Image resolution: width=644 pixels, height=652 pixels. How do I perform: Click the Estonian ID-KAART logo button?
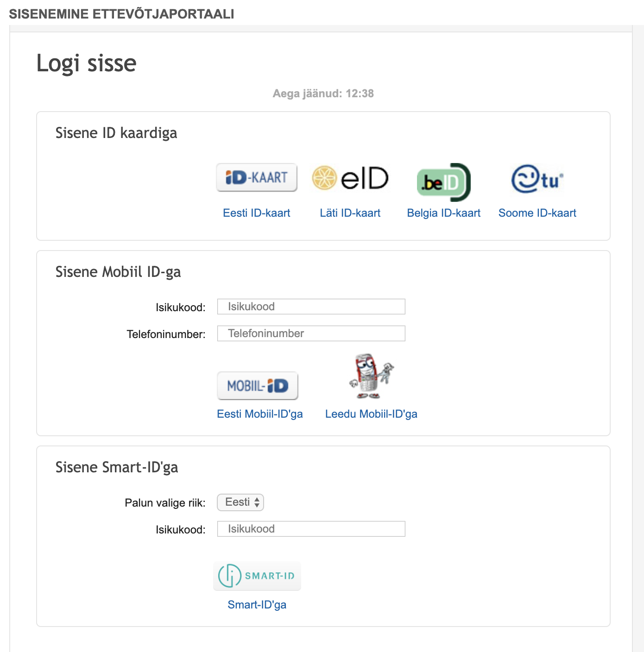[256, 177]
